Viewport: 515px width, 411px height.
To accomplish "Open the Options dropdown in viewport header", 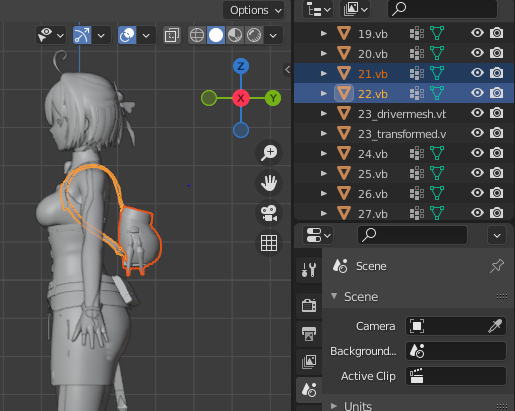I will [254, 10].
